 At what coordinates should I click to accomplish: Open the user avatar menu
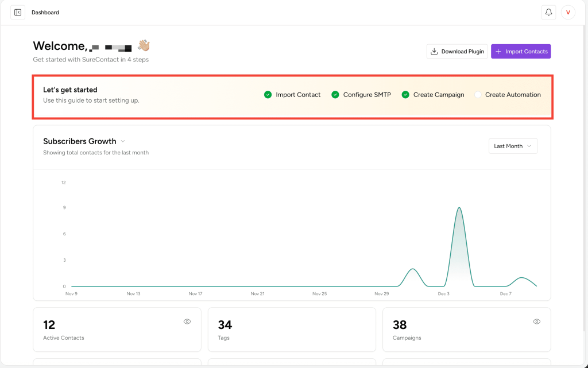[568, 12]
